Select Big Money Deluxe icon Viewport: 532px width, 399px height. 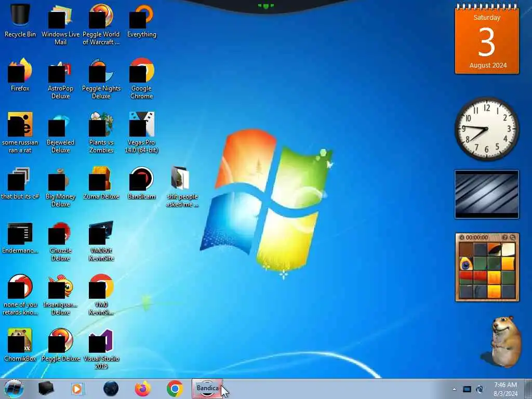tap(60, 187)
